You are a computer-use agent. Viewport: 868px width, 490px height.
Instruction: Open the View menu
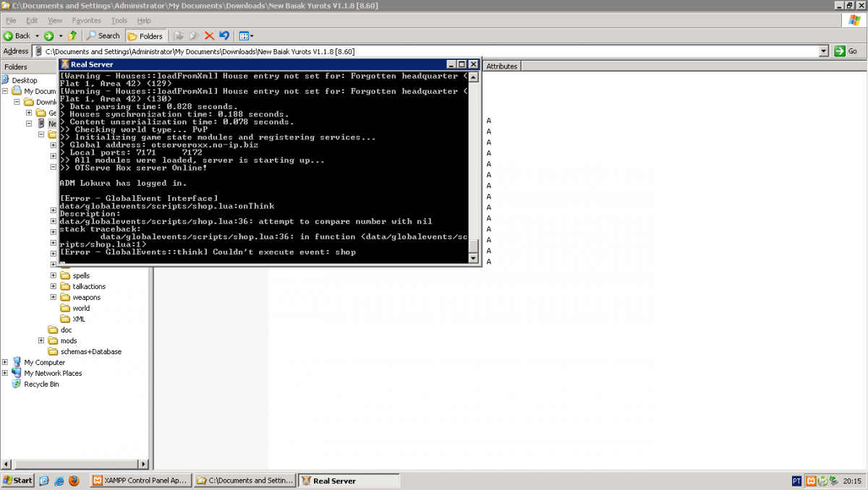click(55, 20)
